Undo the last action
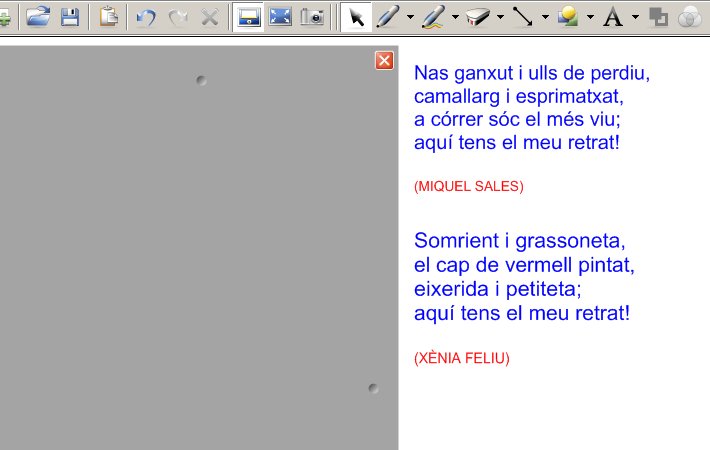This screenshot has height=450, width=710. tap(146, 18)
